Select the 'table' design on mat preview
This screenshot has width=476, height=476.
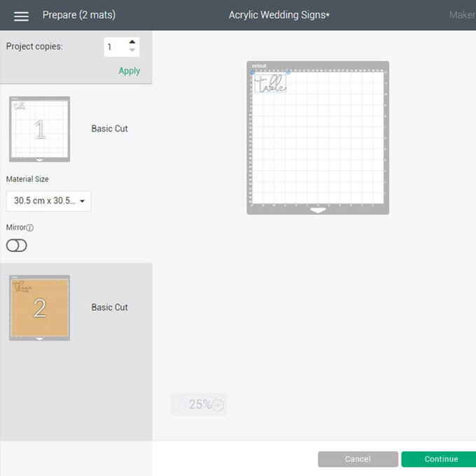click(269, 85)
